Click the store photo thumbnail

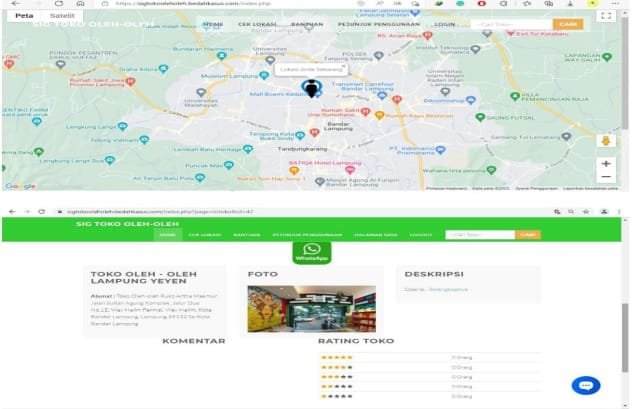tap(311, 309)
